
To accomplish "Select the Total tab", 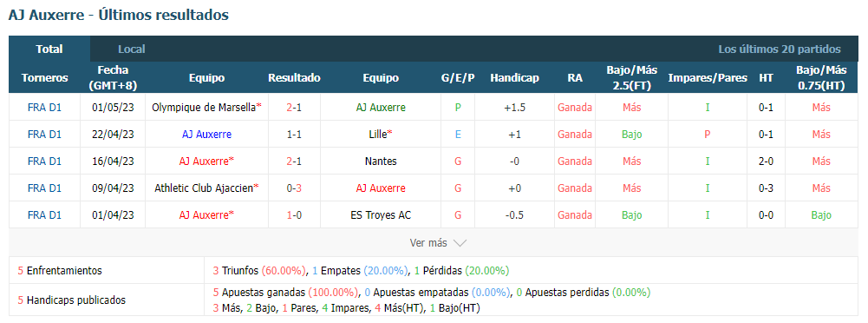I will pos(49,49).
